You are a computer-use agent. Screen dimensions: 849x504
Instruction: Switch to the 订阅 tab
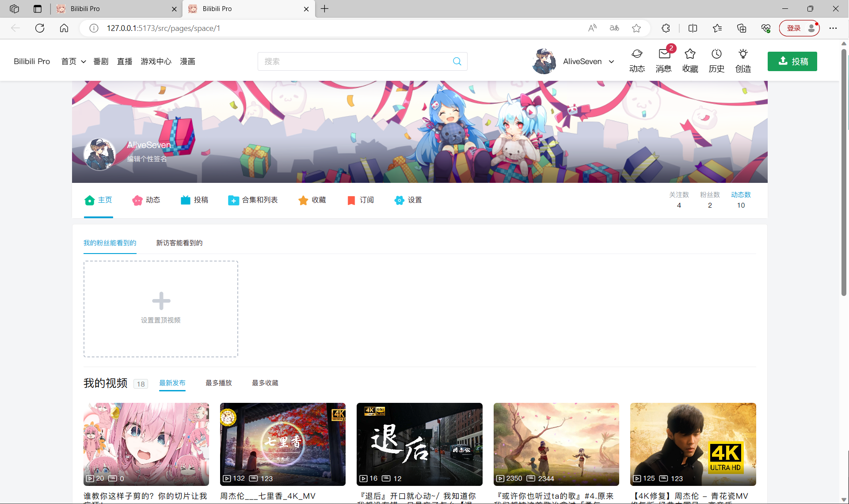pyautogui.click(x=360, y=200)
